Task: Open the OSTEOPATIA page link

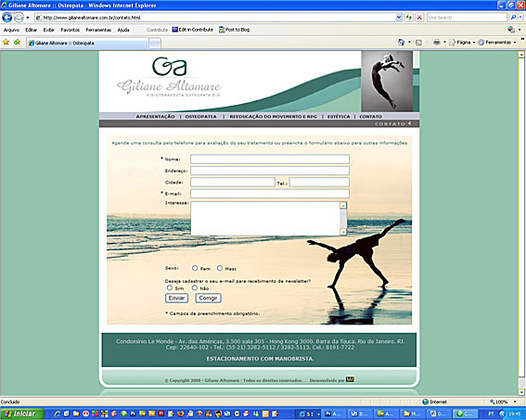Action: click(200, 117)
